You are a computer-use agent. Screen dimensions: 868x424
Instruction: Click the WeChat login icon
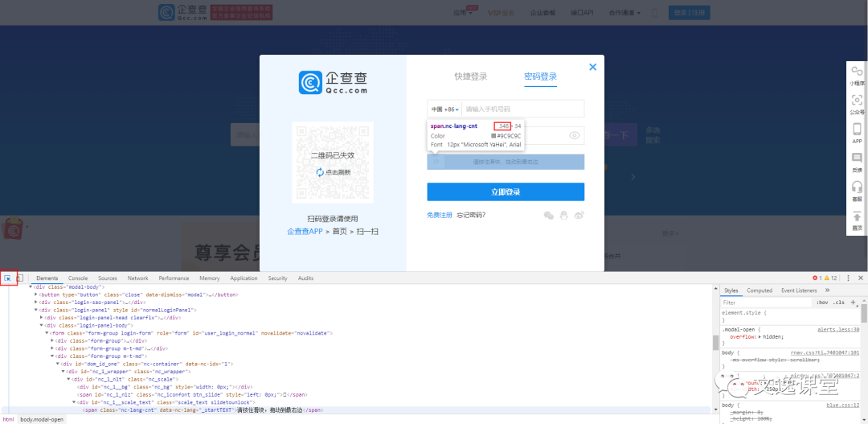coord(549,215)
